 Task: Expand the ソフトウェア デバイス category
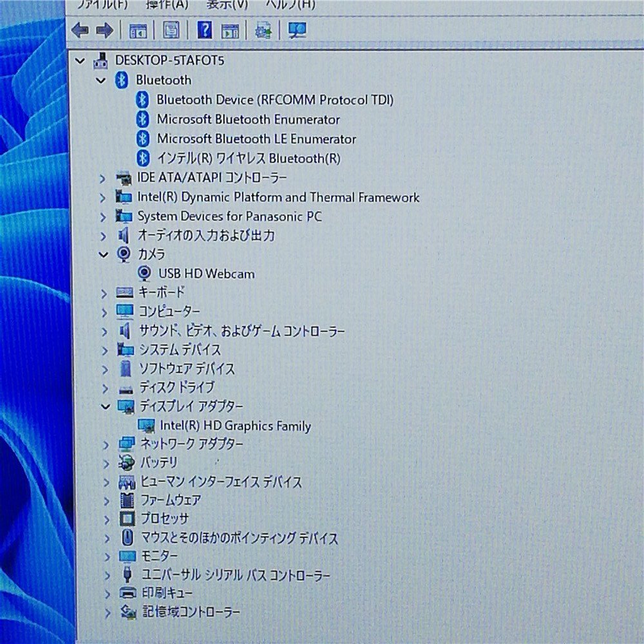pos(105,369)
